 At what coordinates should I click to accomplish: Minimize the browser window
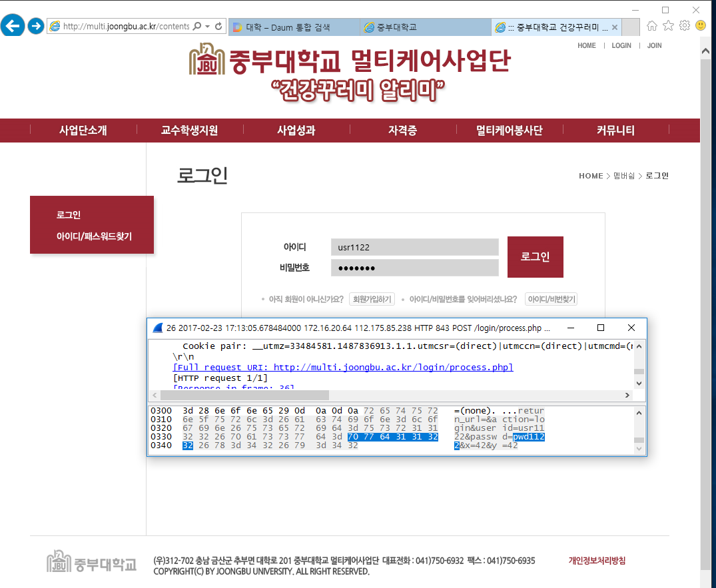point(635,9)
